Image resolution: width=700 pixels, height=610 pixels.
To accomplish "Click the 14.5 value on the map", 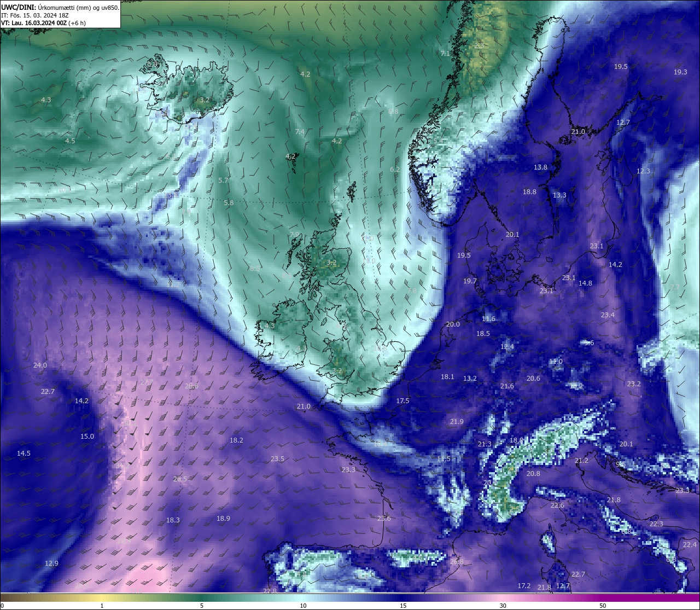I will coord(24,454).
